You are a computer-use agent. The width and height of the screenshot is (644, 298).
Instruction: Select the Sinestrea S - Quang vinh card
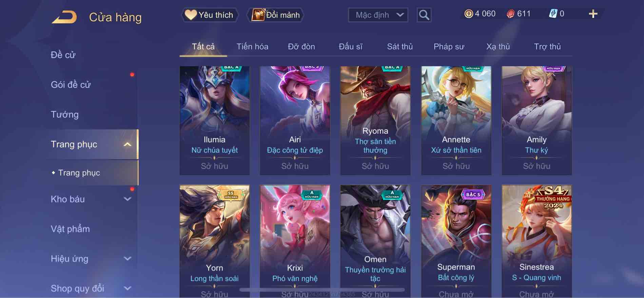click(x=536, y=241)
